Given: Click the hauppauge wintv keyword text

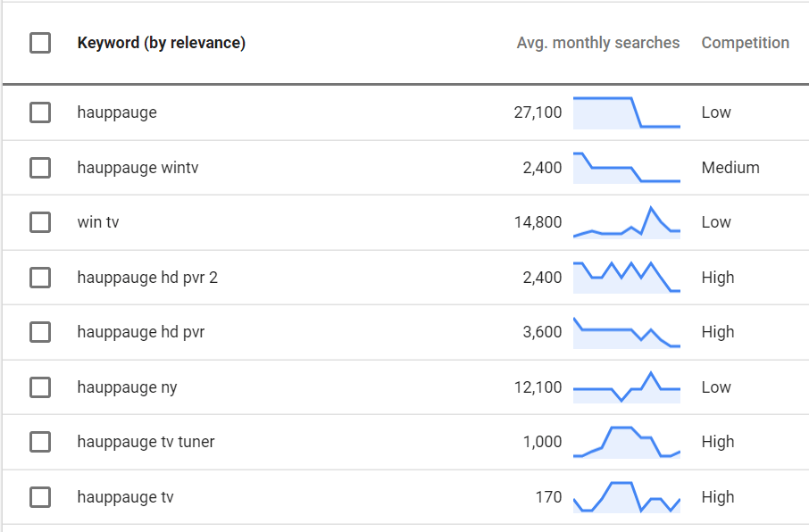Looking at the screenshot, I should point(138,168).
